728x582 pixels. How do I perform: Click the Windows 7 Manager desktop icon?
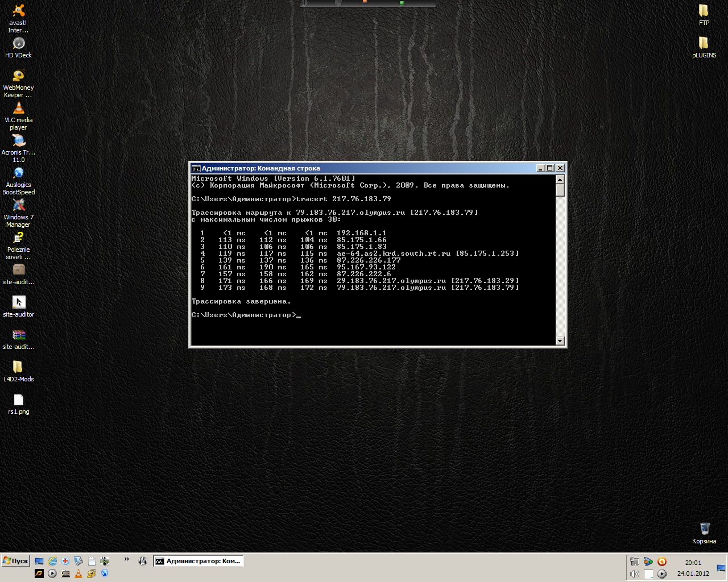coord(18,206)
